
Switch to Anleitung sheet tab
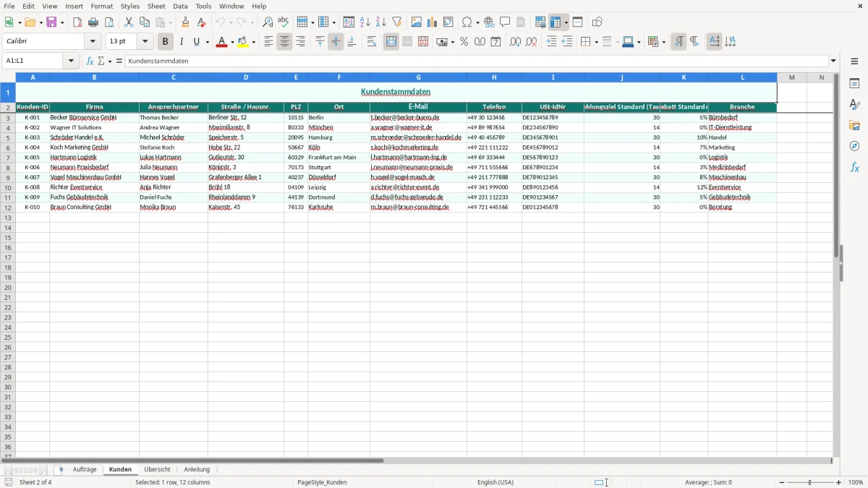pyautogui.click(x=197, y=469)
